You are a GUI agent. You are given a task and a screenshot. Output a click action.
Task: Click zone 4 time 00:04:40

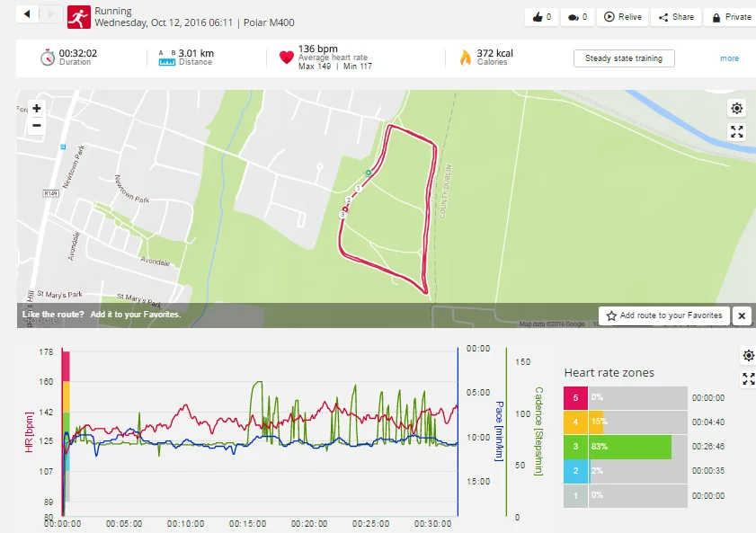(707, 422)
